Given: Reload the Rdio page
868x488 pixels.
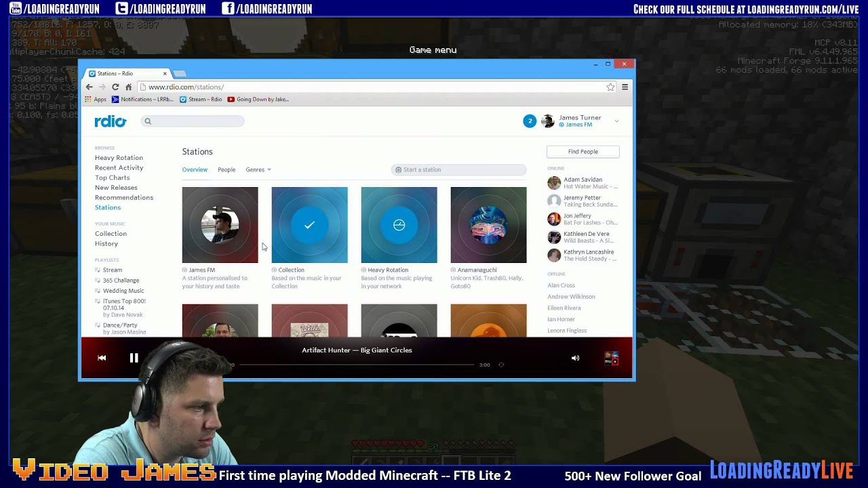Looking at the screenshot, I should (115, 87).
